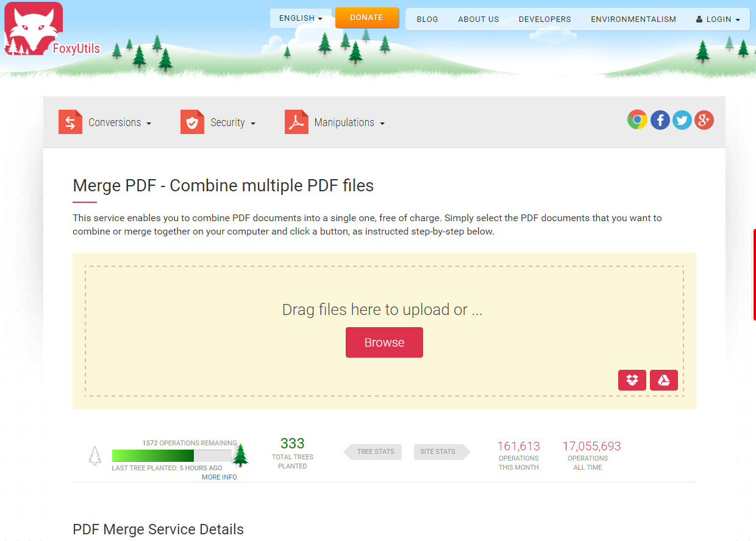Follow the More Info link
The height and width of the screenshot is (541, 756).
pyautogui.click(x=219, y=477)
